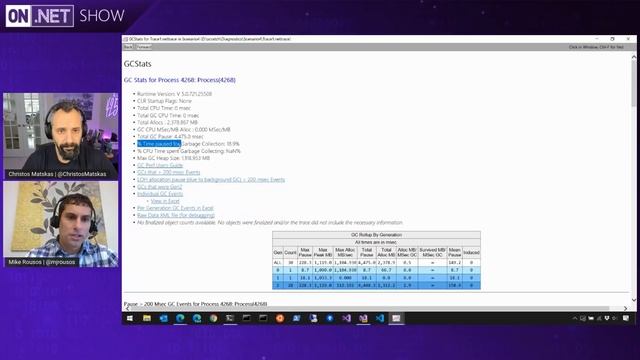
Task: Show hidden system tray icons
Action: pos(575,318)
